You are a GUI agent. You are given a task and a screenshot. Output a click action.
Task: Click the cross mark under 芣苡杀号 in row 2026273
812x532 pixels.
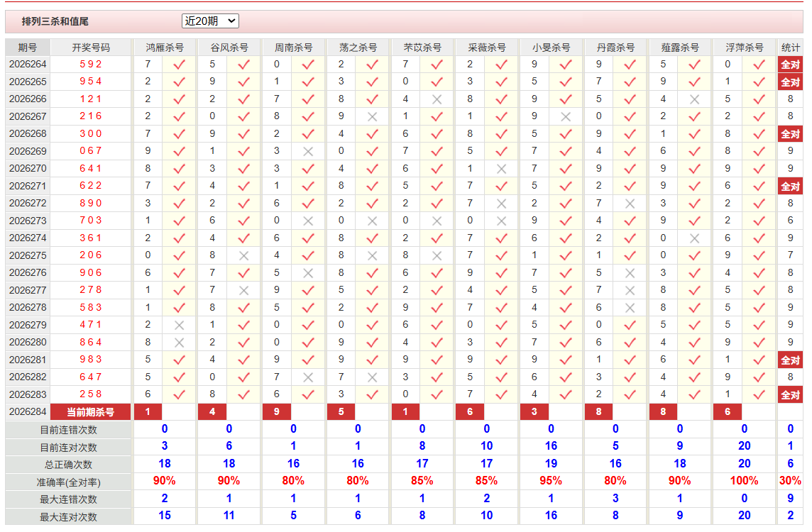pos(437,221)
